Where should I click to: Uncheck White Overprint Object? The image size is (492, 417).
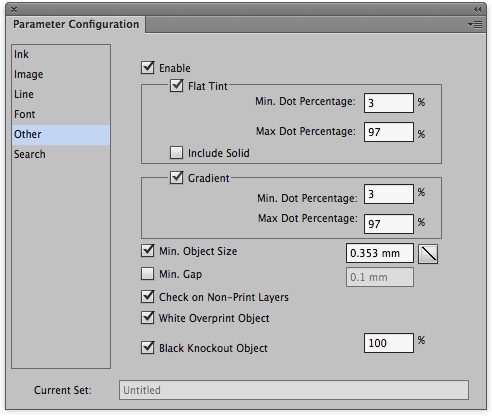pyautogui.click(x=148, y=317)
